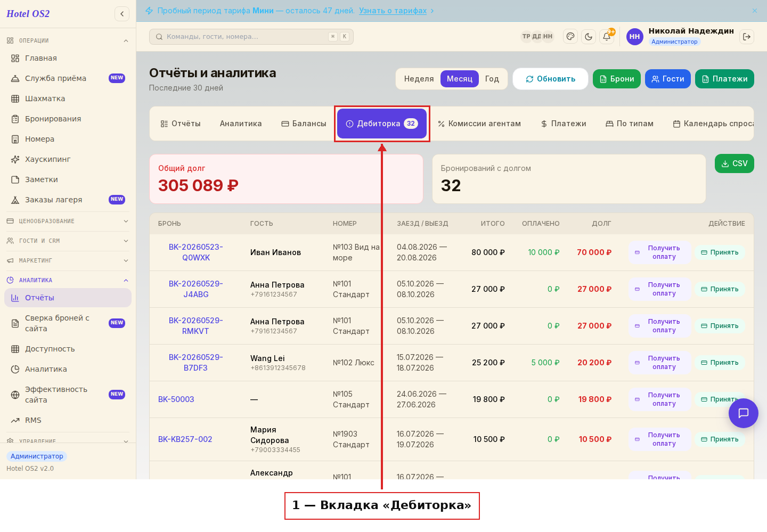Open Бронирования in the sidebar
The width and height of the screenshot is (767, 532).
[x=68, y=119]
